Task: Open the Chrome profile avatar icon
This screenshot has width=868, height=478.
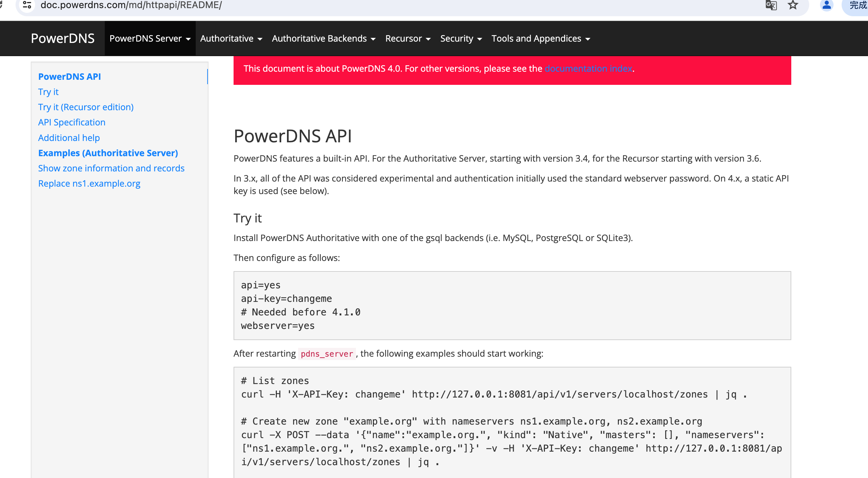Action: [827, 5]
